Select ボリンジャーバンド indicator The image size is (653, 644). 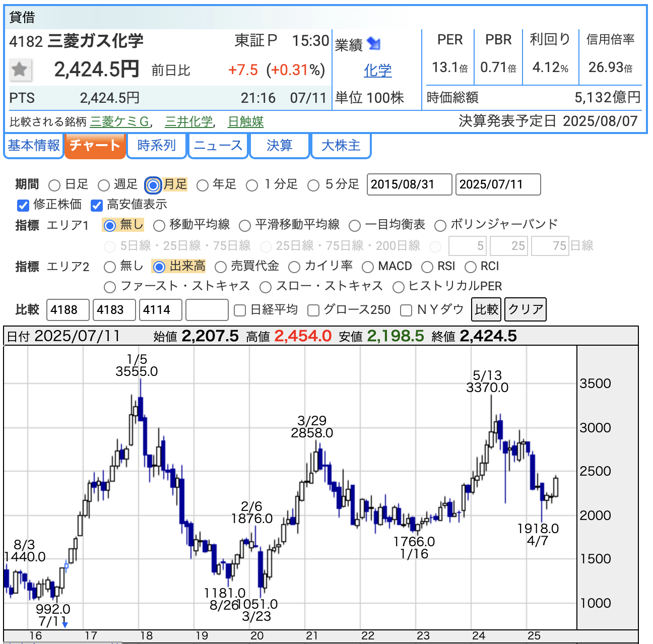click(440, 225)
